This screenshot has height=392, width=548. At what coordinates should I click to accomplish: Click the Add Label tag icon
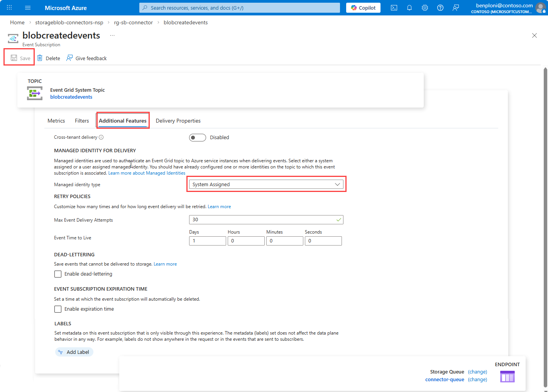(60, 352)
